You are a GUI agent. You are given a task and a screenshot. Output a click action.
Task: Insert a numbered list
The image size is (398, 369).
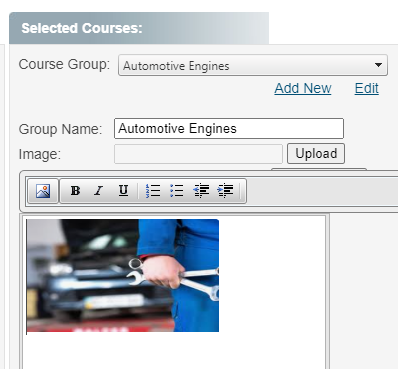(153, 191)
